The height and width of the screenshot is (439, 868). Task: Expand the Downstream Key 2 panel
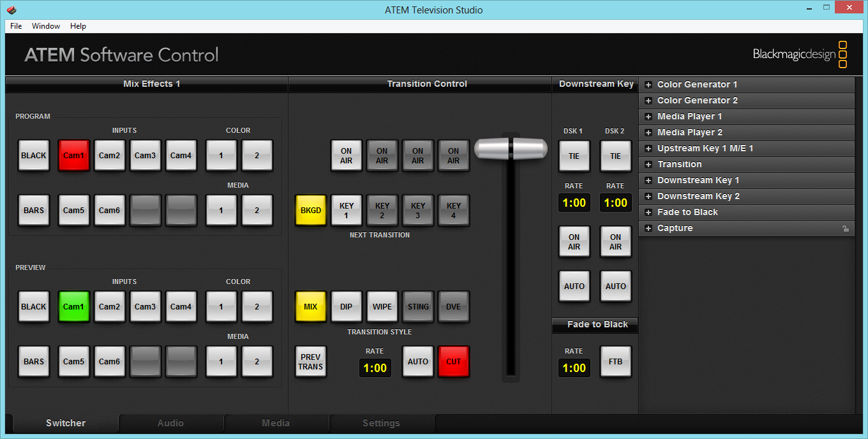point(648,196)
